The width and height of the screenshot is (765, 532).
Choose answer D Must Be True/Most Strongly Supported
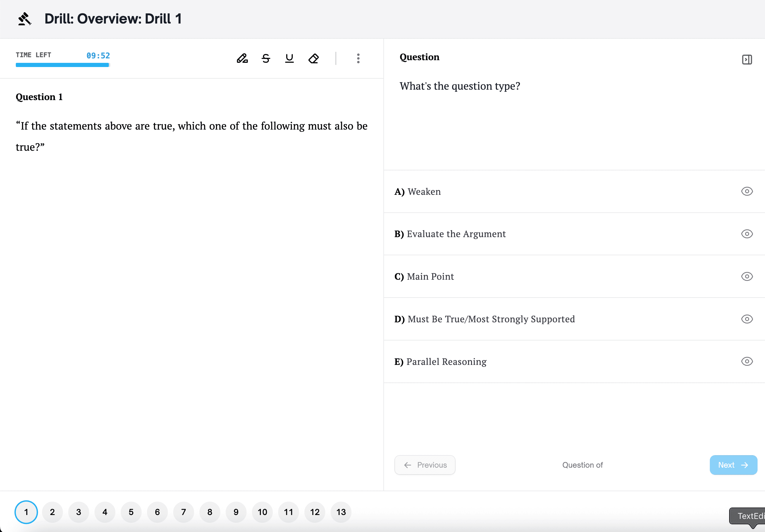[x=491, y=319]
